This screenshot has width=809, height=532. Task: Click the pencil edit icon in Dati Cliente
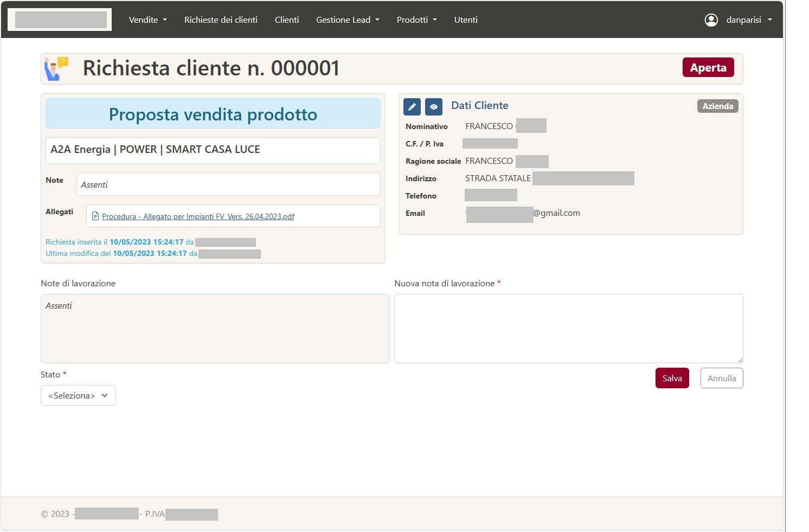(x=412, y=107)
